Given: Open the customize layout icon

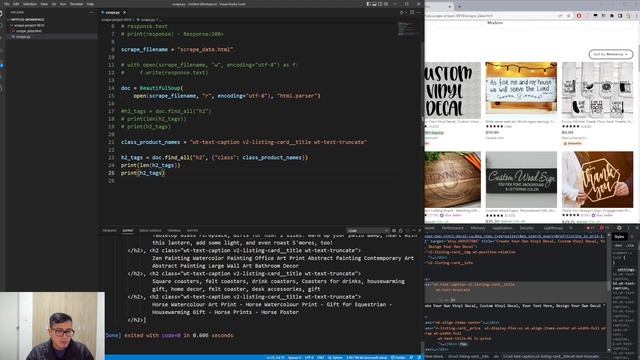Looking at the screenshot, I should [386, 4].
